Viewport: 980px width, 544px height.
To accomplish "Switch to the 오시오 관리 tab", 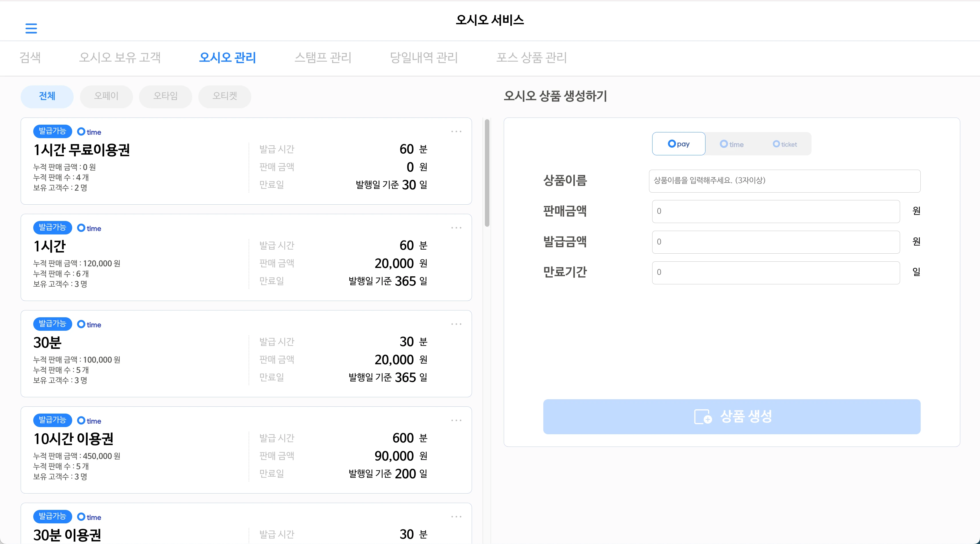I will [228, 57].
